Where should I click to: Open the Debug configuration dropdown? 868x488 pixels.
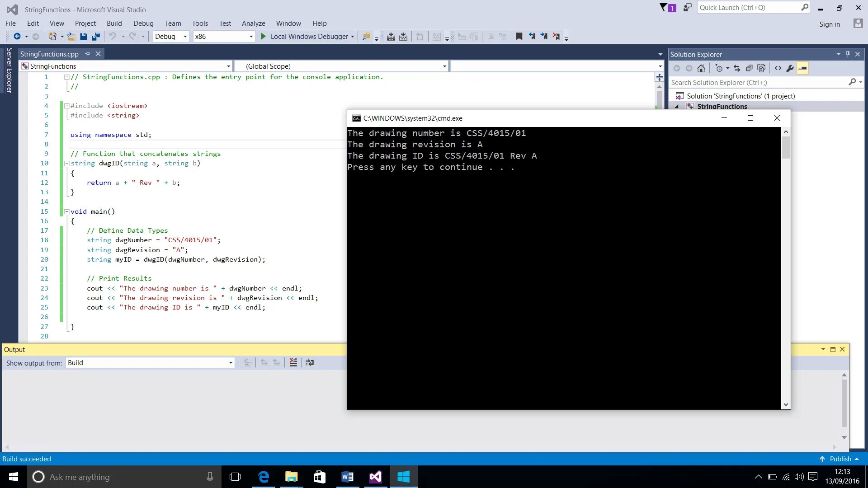coord(184,37)
